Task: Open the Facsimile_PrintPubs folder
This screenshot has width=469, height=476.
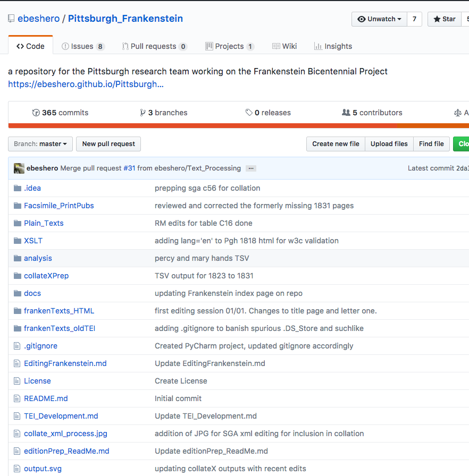Action: pos(59,206)
